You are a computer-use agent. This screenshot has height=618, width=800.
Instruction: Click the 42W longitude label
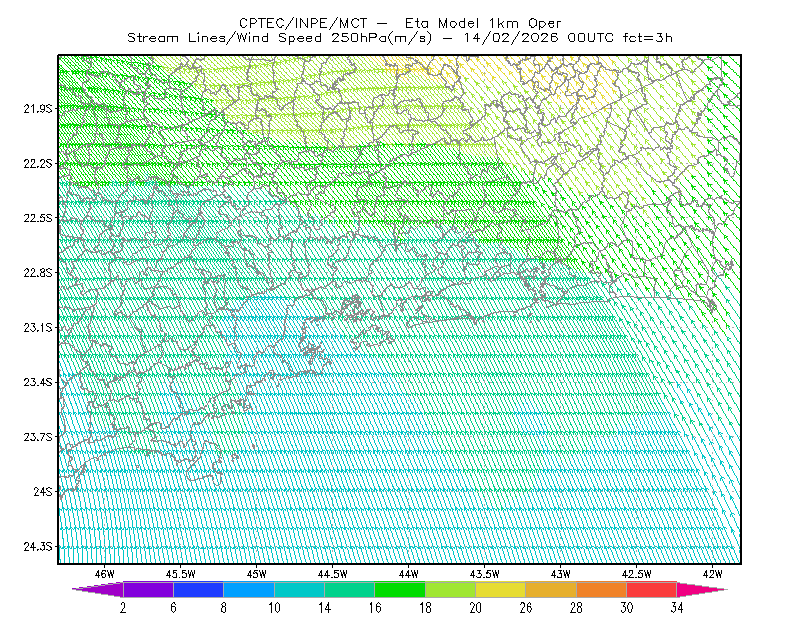click(713, 574)
